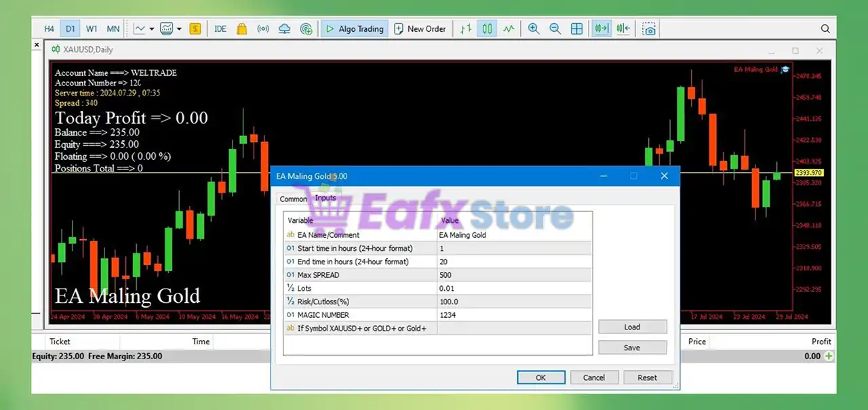Click the Ticket column header
This screenshot has height=410, width=868.
click(x=60, y=342)
